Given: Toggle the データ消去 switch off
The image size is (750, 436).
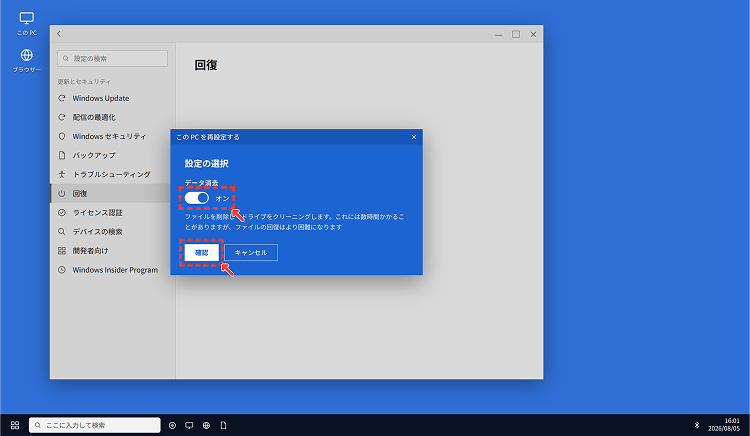Looking at the screenshot, I should [197, 198].
